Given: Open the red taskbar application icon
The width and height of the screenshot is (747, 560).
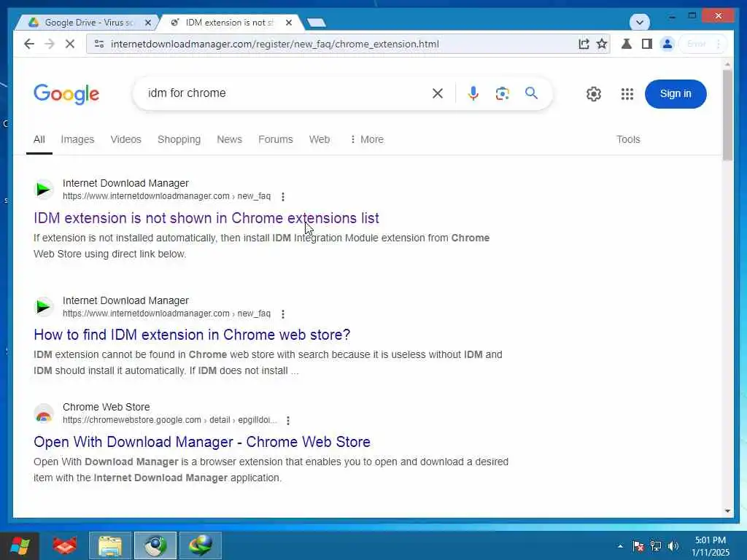Looking at the screenshot, I should pos(65,545).
